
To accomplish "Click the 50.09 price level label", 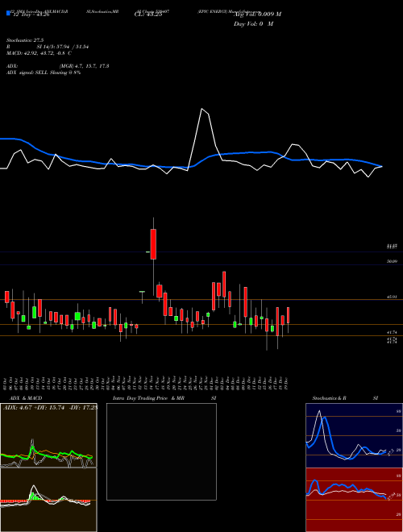I will pyautogui.click(x=392, y=261).
